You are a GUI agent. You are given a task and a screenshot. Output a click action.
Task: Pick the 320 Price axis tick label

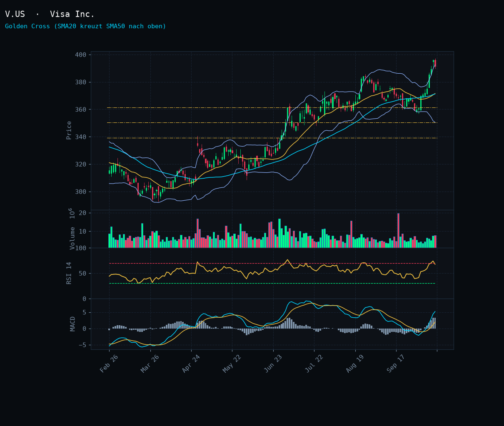[81, 164]
